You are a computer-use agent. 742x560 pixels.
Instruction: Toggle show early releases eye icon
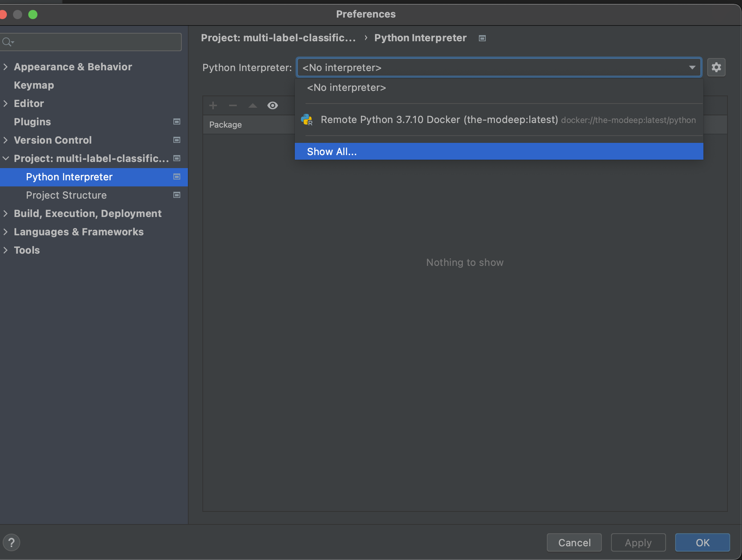pos(273,105)
